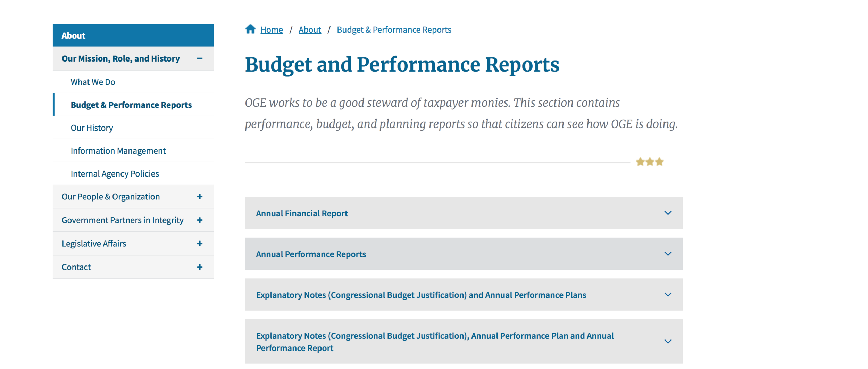Expand Government Partners in Integrity plus icon
The width and height of the screenshot is (868, 369).
click(200, 220)
